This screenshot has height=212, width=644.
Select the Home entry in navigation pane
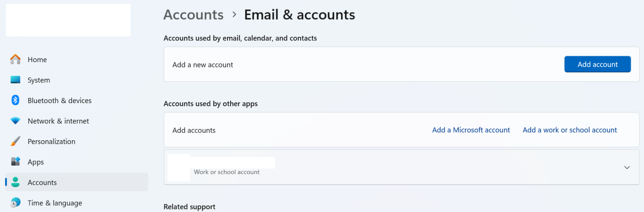(x=37, y=59)
